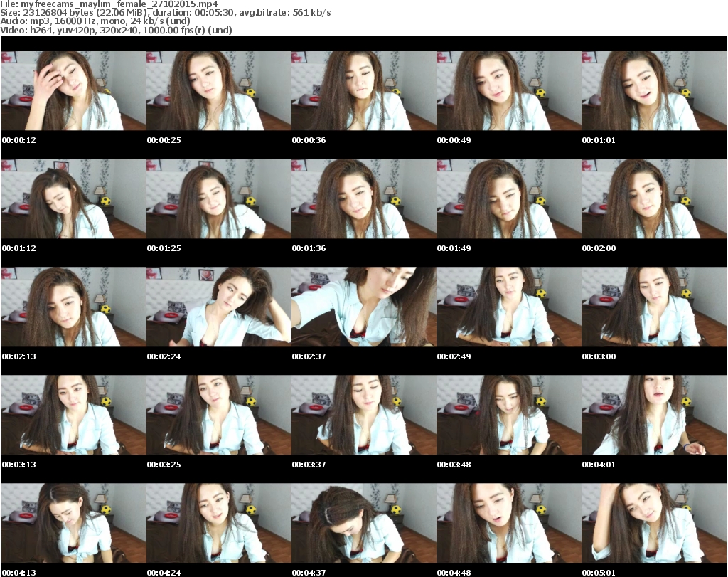The height and width of the screenshot is (577, 728).
Task: Click the 00:01:01 timestamp label
Action: (x=599, y=140)
